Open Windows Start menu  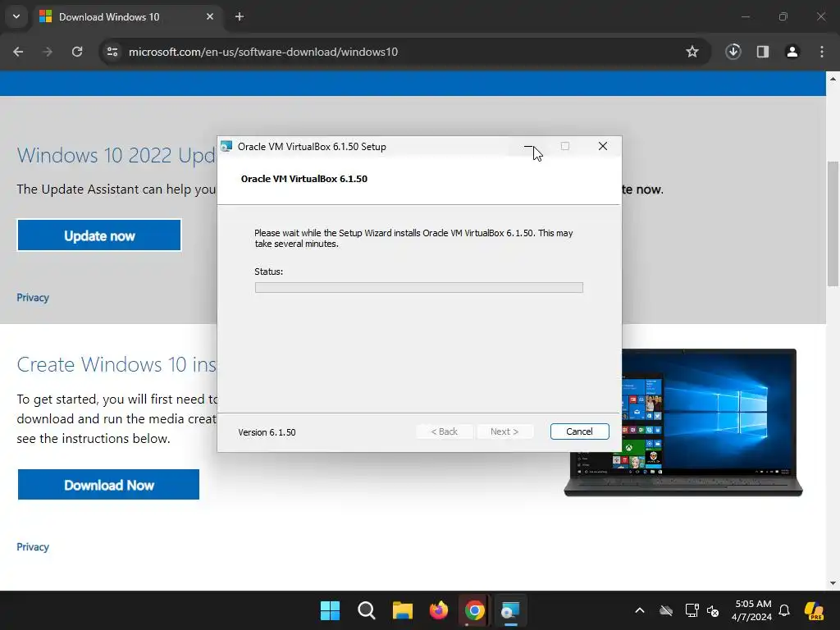pyautogui.click(x=330, y=610)
